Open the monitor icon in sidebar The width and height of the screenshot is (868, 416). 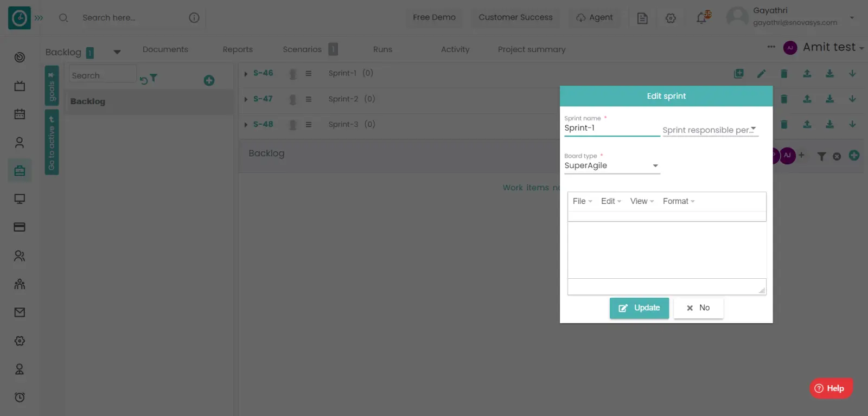pyautogui.click(x=20, y=199)
